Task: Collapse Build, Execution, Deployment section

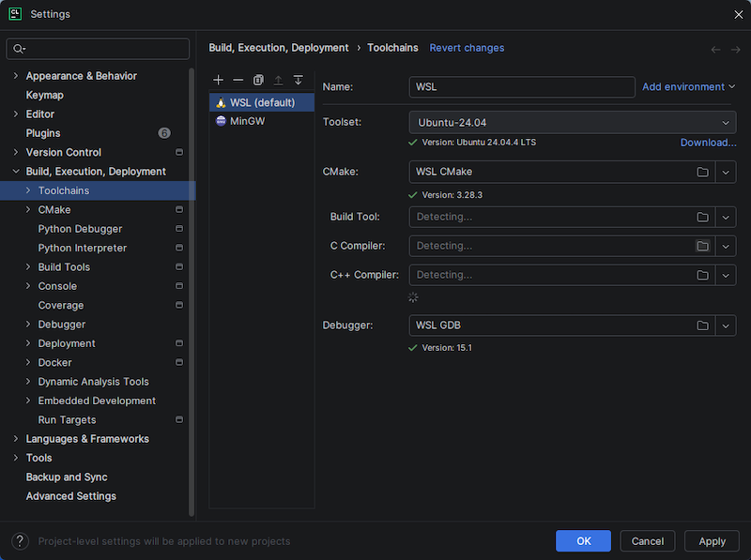Action: tap(16, 172)
